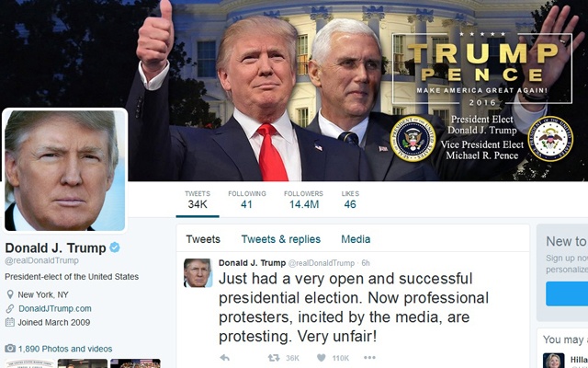
Task: Open the more options ellipsis on tweet
Action: pyautogui.click(x=369, y=358)
